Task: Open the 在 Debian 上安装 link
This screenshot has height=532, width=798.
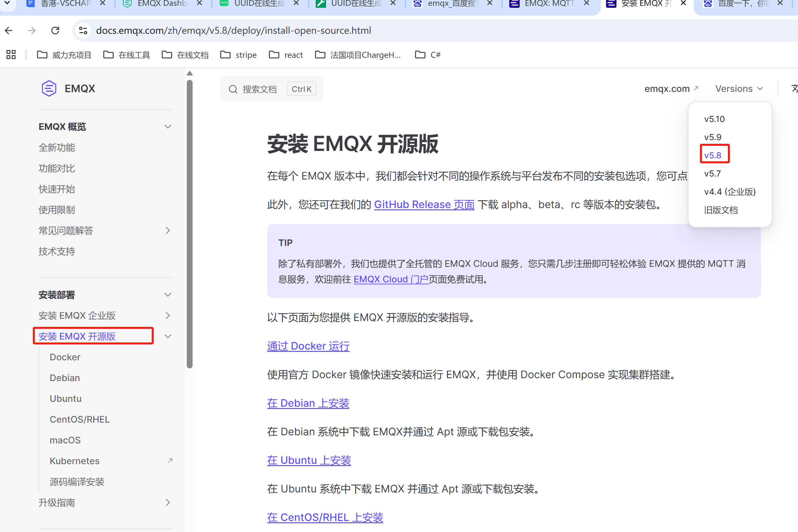Action: click(x=308, y=403)
